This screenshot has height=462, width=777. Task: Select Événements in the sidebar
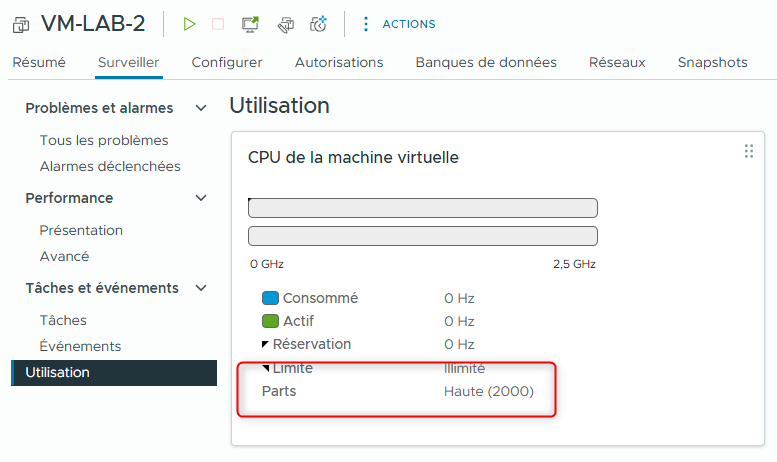point(80,346)
